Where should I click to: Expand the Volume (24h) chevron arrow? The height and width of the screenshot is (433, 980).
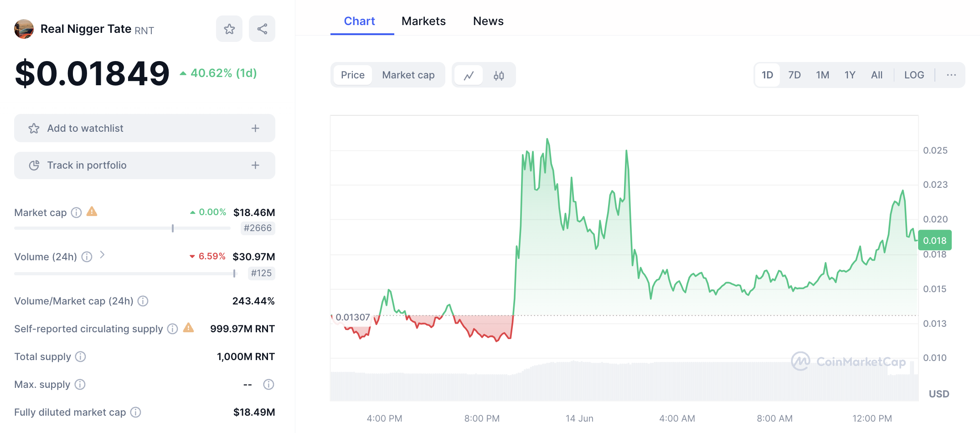[x=103, y=255]
